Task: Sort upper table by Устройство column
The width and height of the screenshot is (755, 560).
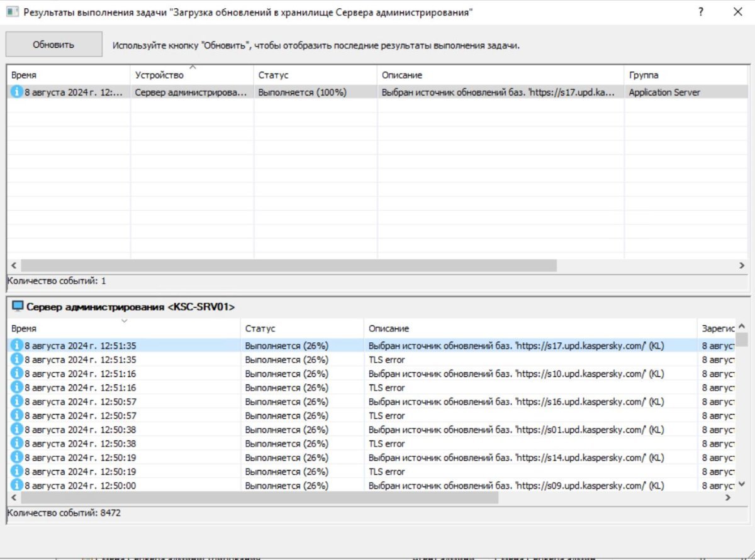Action: coord(191,75)
